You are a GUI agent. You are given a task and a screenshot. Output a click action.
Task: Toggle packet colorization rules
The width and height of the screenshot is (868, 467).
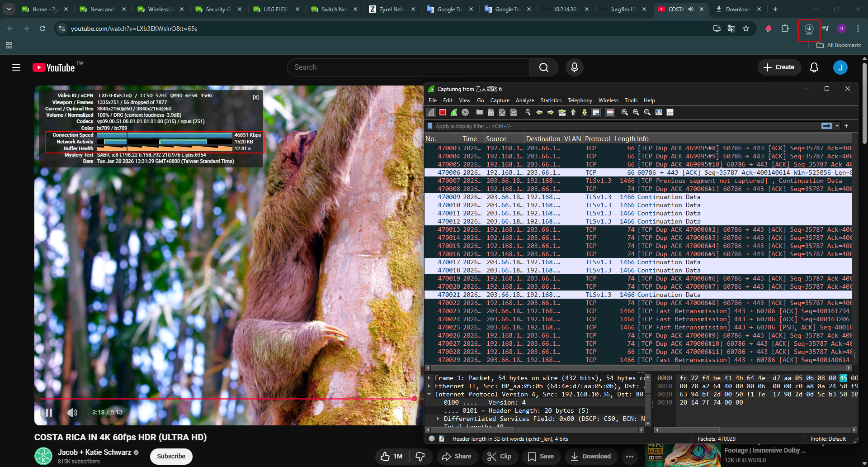click(x=610, y=112)
